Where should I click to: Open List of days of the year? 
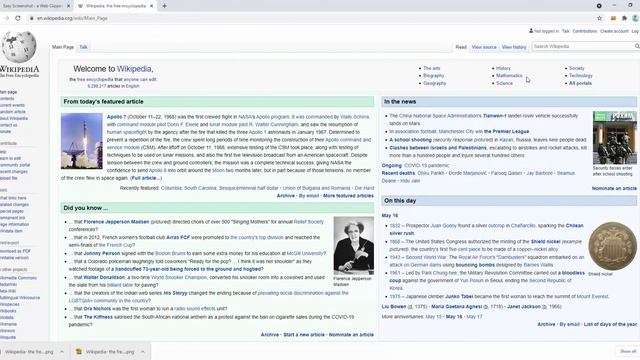(x=610, y=324)
